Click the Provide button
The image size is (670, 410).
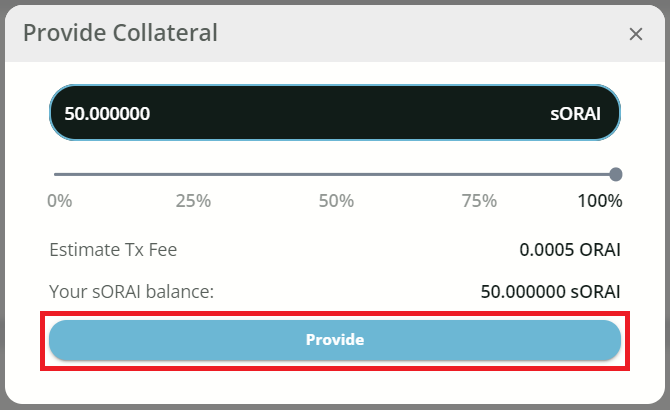(x=335, y=340)
